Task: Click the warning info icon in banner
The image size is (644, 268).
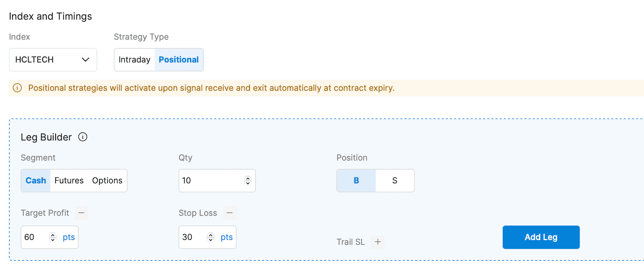Action: tap(17, 88)
